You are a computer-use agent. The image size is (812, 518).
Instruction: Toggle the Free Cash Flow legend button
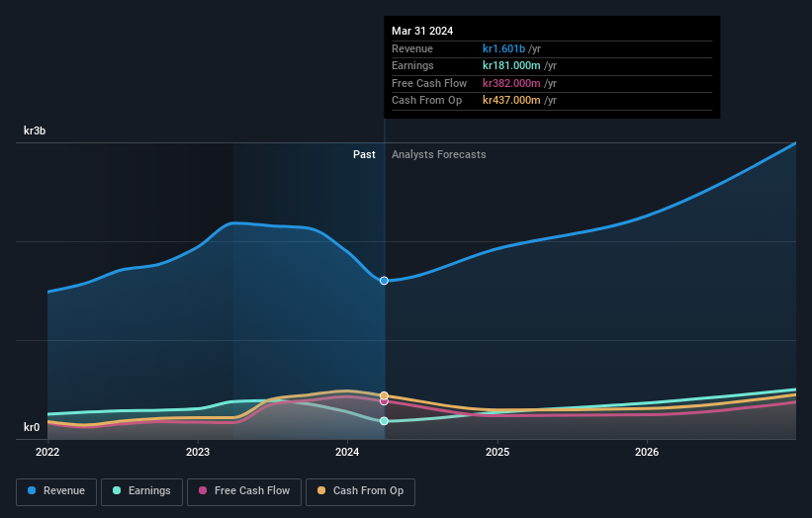(244, 491)
